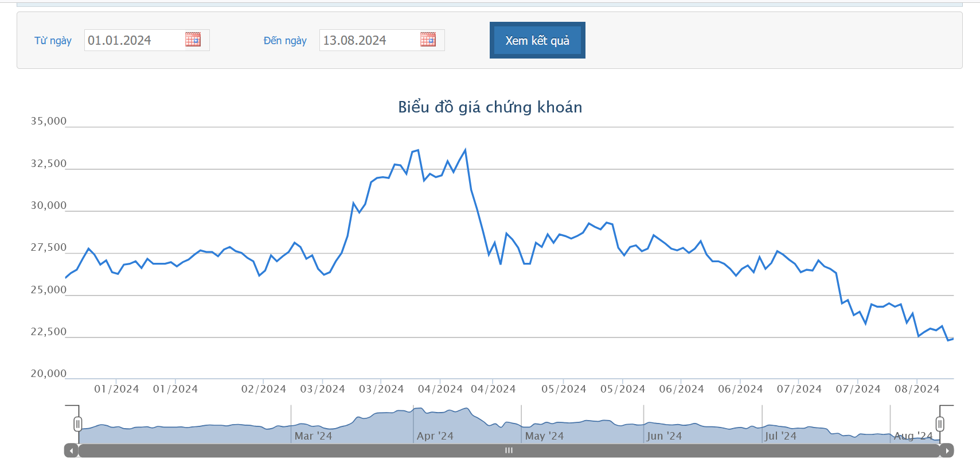Click the left navigator range handle
The width and height of the screenshot is (980, 474).
tap(77, 424)
